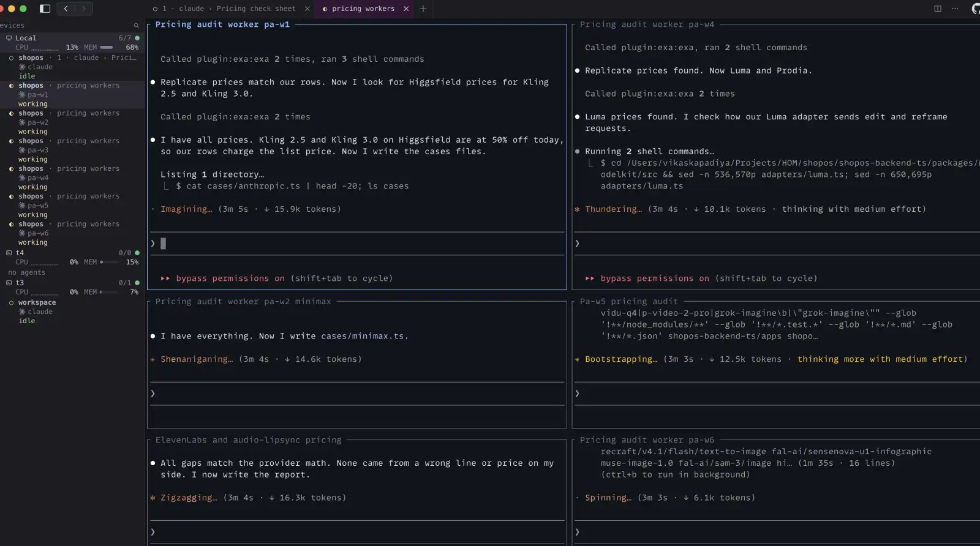This screenshot has height=546, width=980.
Task: Close the pricing workers tab
Action: [x=406, y=9]
